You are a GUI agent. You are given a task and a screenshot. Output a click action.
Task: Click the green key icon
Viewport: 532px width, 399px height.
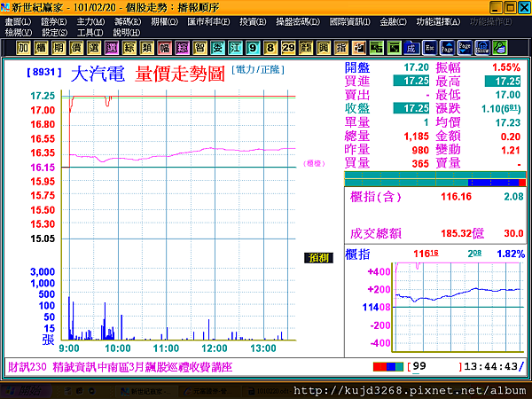pyautogui.click(x=500, y=48)
